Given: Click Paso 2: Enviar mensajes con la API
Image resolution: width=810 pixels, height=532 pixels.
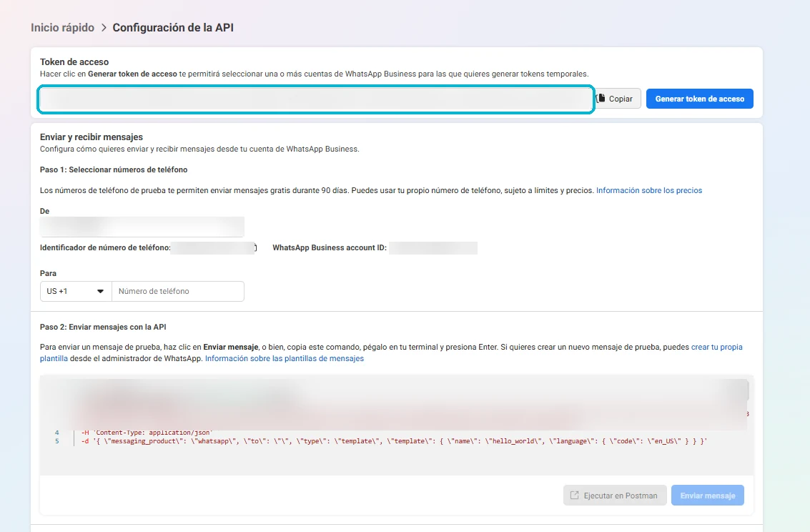Looking at the screenshot, I should point(103,327).
